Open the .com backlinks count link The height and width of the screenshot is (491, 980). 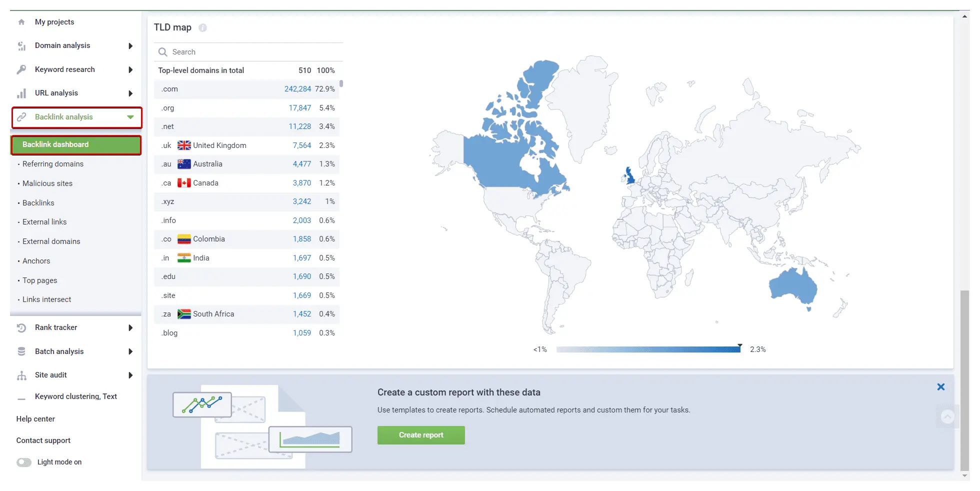(297, 89)
